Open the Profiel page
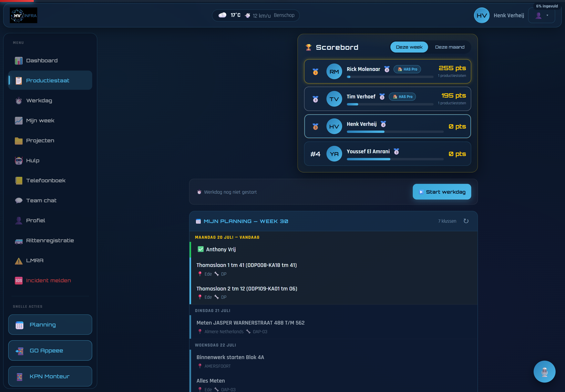Image resolution: width=565 pixels, height=392 pixels. tap(50, 220)
